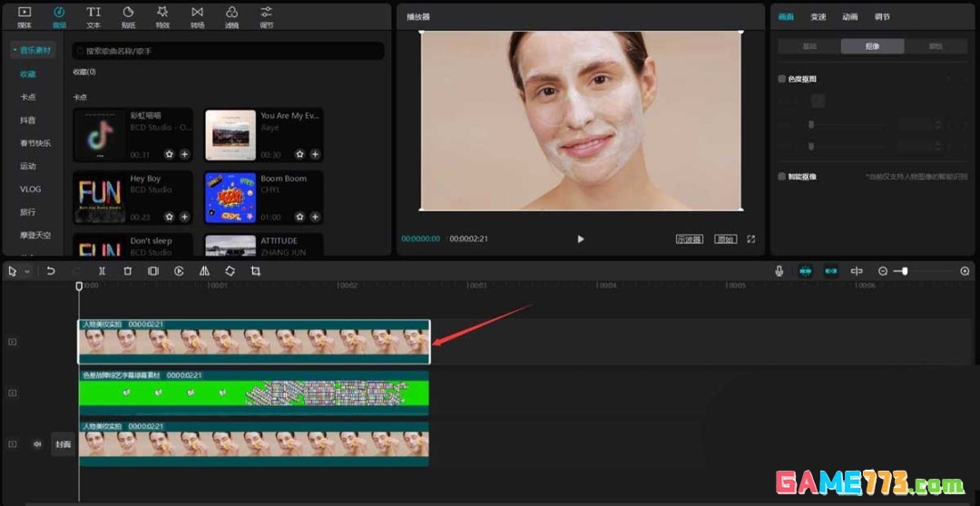The image size is (980, 506).
Task: Favorite the Hey Boy track with star
Action: click(169, 218)
